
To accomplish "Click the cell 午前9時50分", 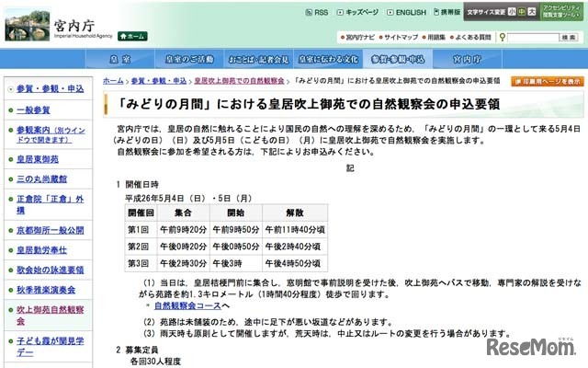I will (236, 229).
